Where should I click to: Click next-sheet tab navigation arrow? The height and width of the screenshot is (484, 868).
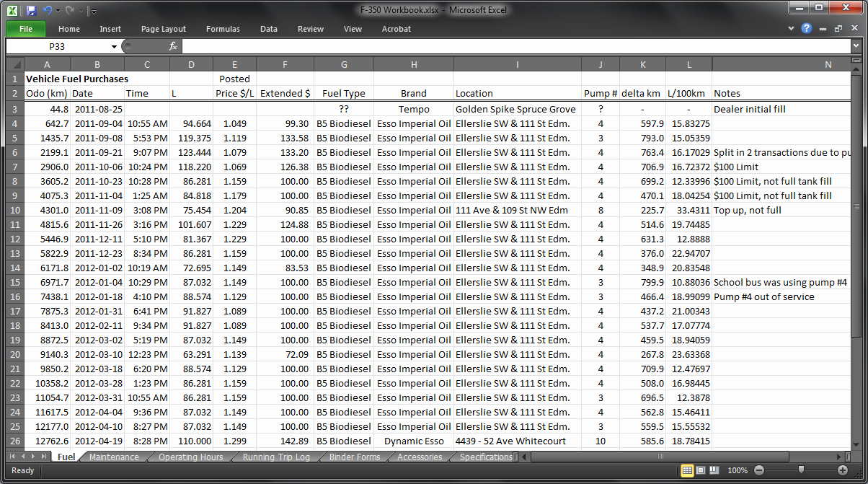click(34, 457)
